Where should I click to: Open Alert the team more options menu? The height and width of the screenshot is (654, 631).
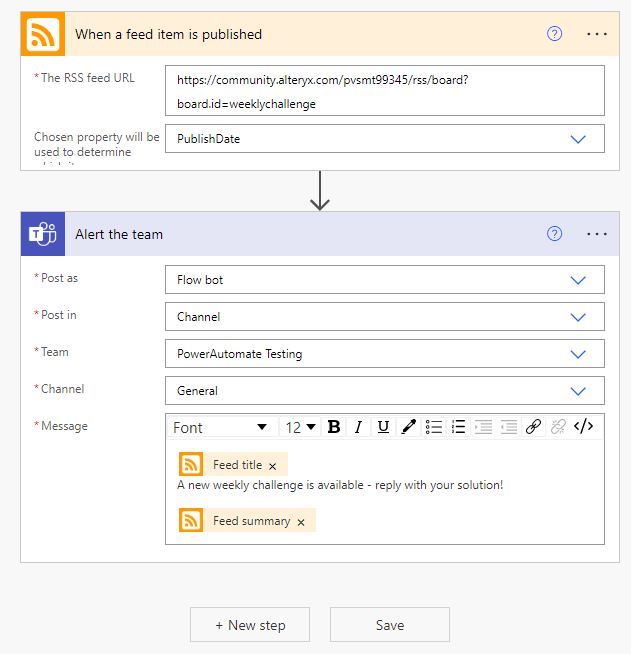click(x=597, y=234)
